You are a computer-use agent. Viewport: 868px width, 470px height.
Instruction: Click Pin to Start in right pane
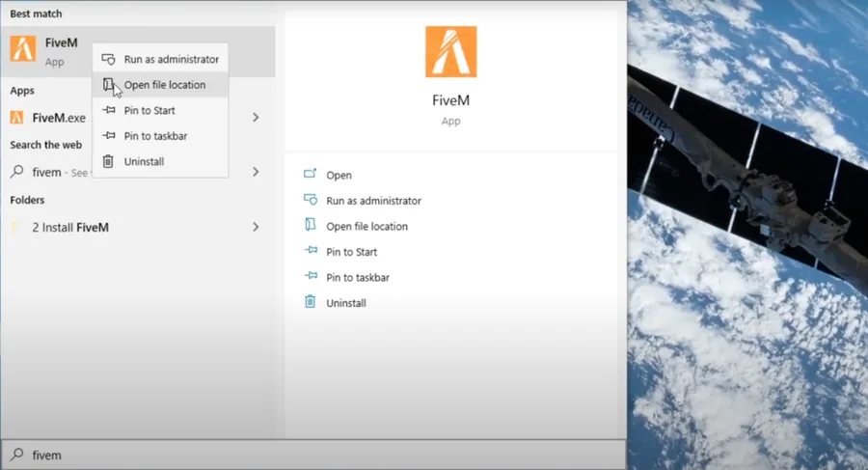(x=351, y=252)
